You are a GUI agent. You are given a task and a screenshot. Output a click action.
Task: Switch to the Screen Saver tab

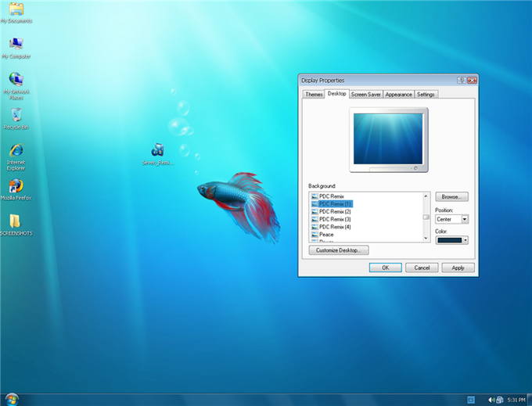point(366,95)
